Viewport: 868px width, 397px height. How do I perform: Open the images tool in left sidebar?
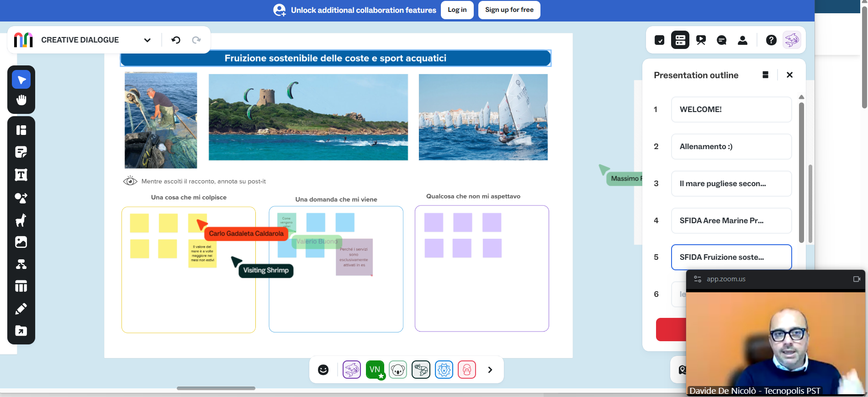[21, 242]
